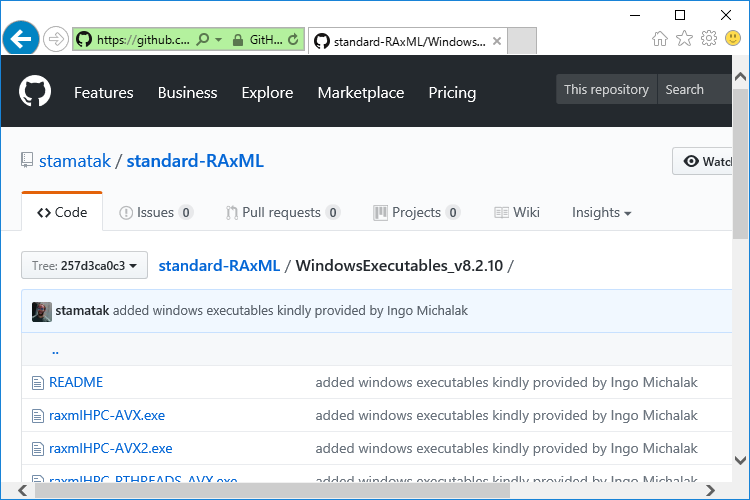Select the Issues tab

click(x=155, y=212)
